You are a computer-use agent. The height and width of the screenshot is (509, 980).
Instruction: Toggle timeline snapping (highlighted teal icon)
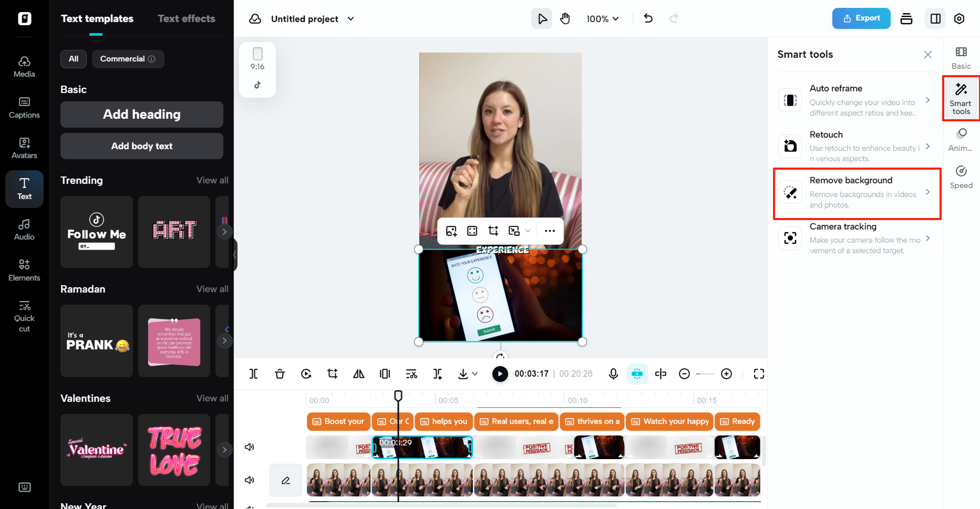coord(637,373)
